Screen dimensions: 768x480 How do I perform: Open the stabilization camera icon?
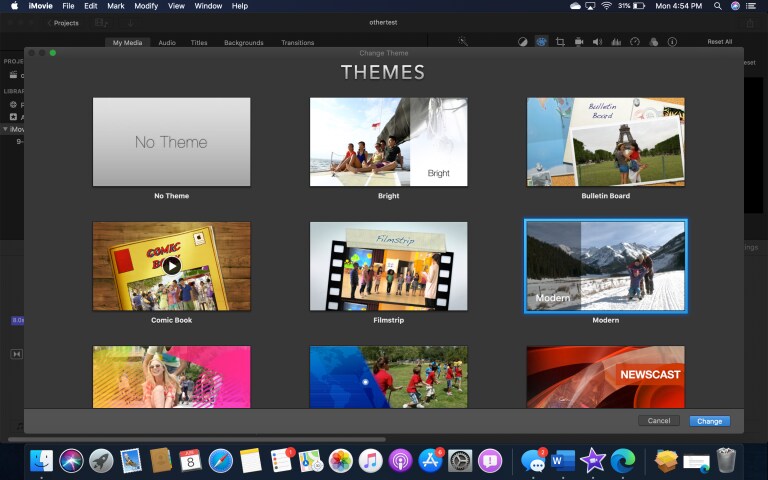(x=578, y=42)
